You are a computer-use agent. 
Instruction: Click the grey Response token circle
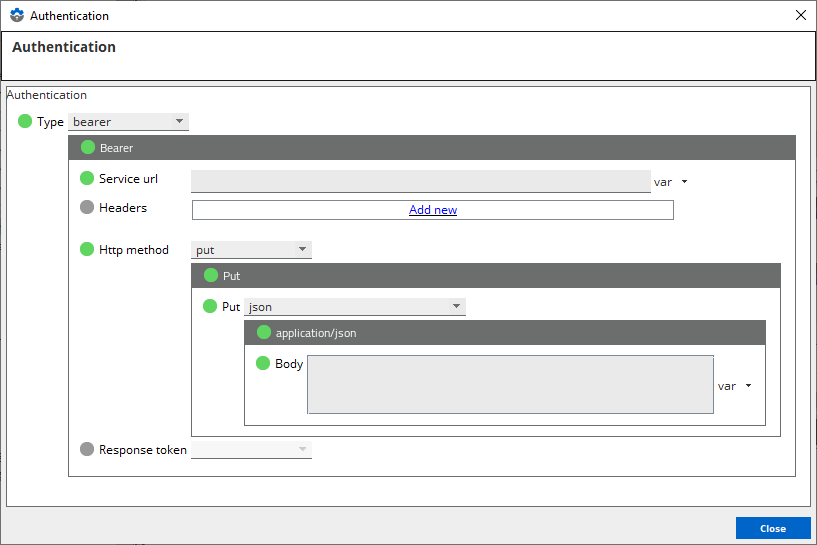click(87, 449)
